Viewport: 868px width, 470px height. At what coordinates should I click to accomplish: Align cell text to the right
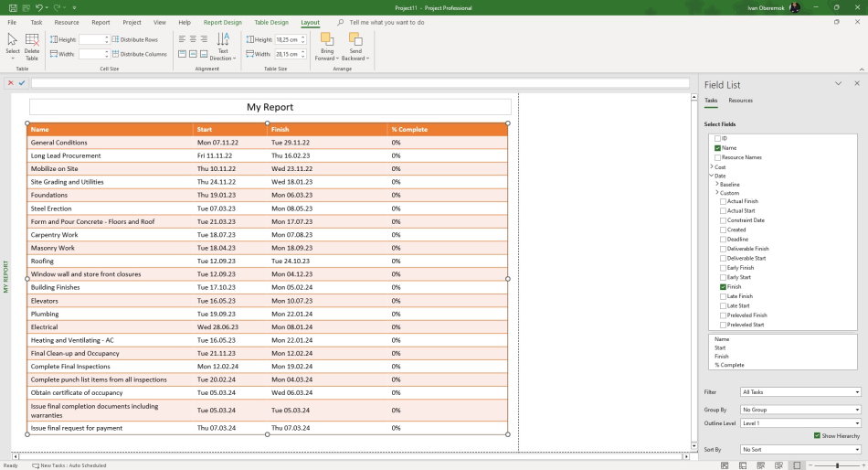coord(204,38)
